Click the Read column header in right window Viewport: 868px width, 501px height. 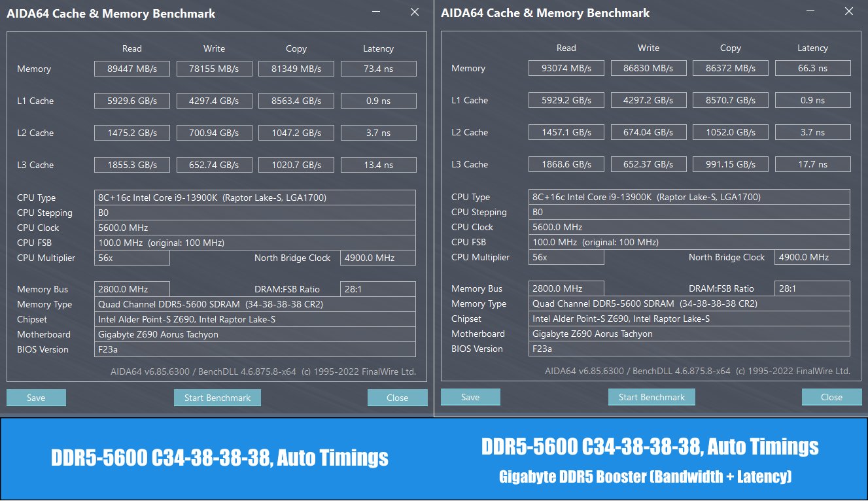566,48
